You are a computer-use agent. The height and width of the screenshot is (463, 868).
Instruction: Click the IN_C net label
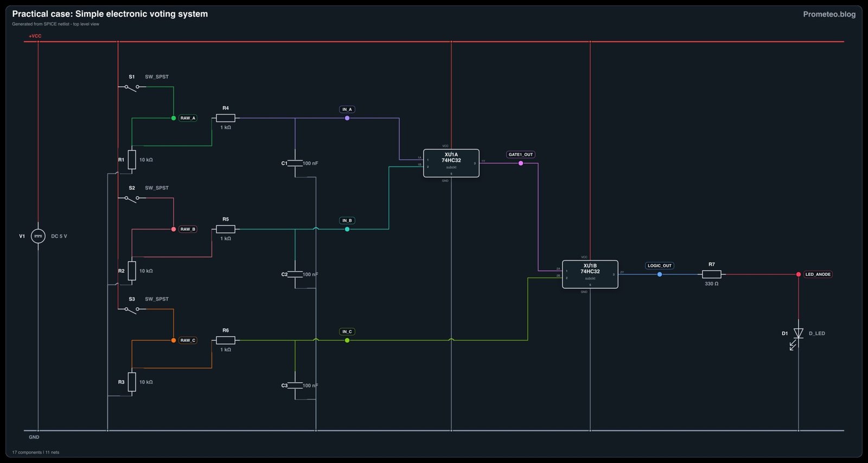347,332
